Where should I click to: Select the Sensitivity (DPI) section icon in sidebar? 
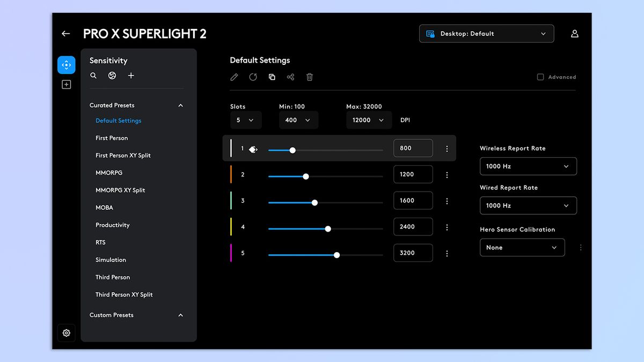point(66,64)
